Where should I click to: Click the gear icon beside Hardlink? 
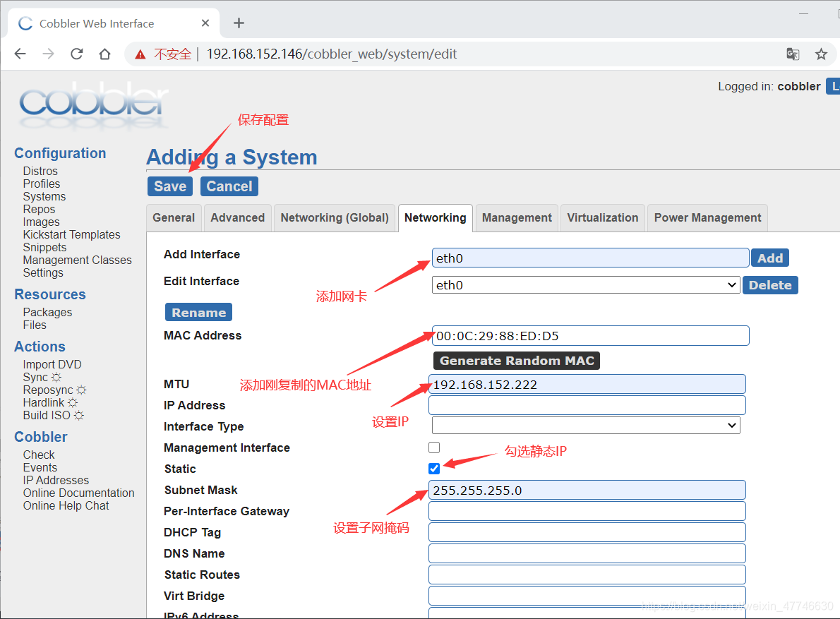[x=73, y=403]
